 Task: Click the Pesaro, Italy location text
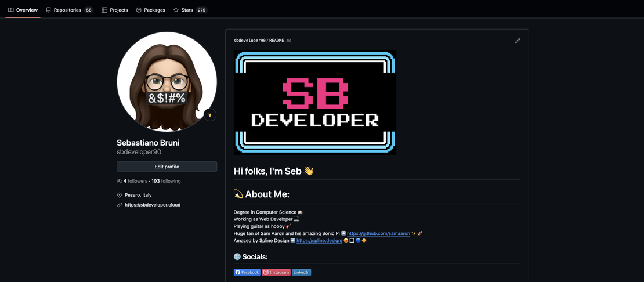(x=138, y=195)
